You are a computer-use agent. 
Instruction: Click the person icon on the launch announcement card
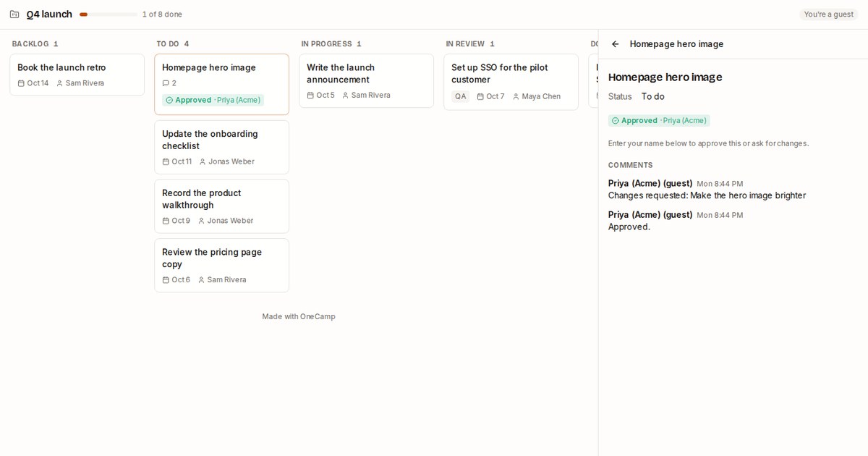346,96
